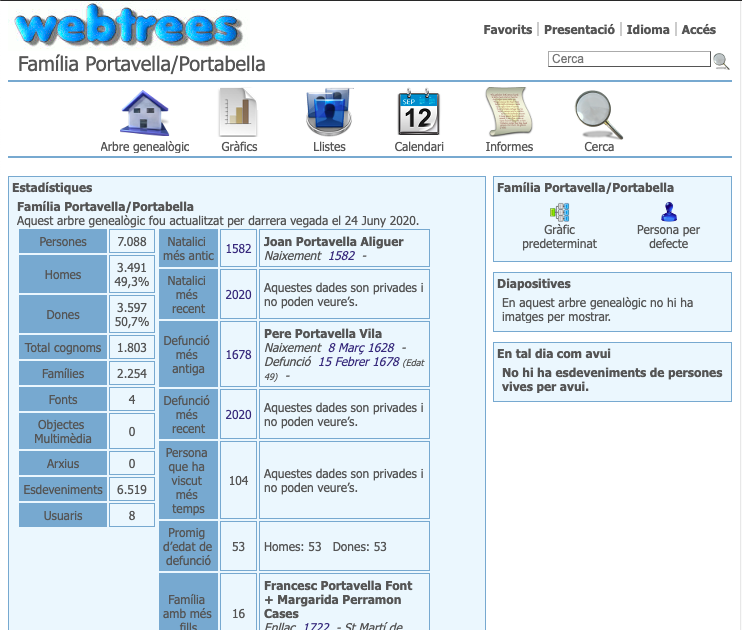Click the webtrees logo
742x630 pixels.
click(x=128, y=27)
